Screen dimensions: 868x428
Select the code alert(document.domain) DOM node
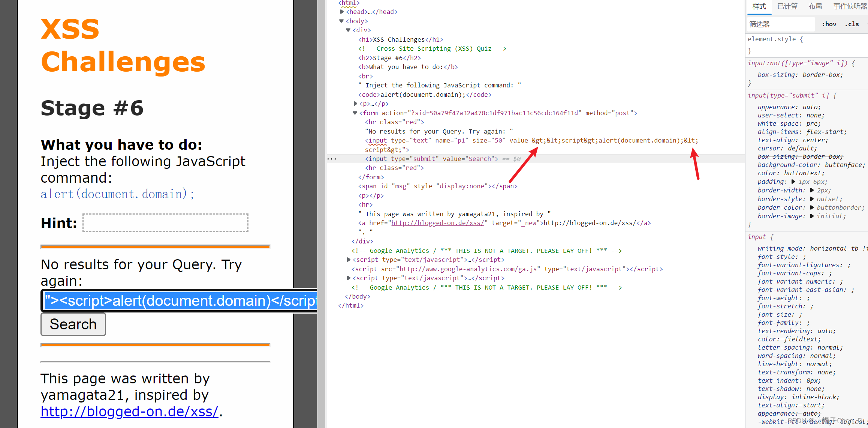click(x=425, y=95)
